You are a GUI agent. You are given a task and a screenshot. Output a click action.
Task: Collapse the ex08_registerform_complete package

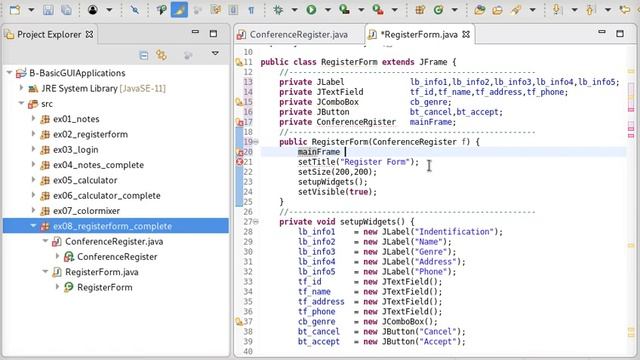click(x=33, y=226)
